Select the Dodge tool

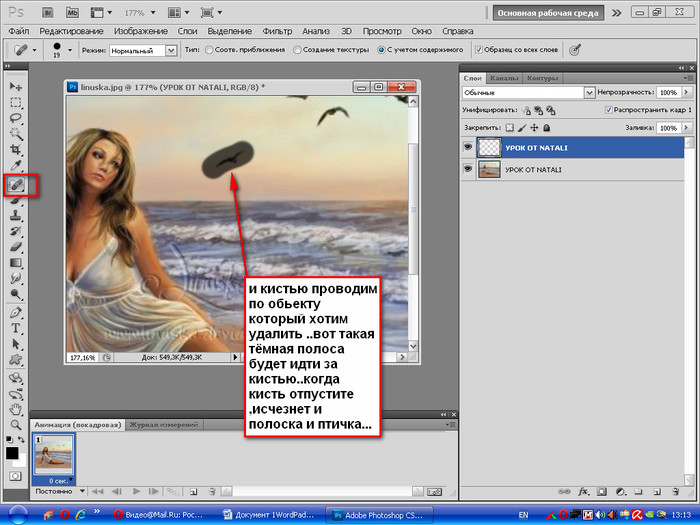point(16,294)
